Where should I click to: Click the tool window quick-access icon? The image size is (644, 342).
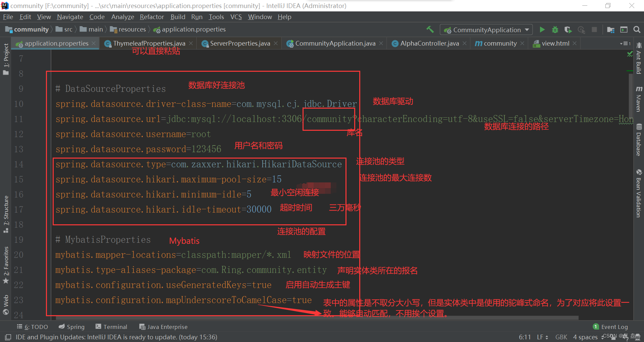[8, 337]
